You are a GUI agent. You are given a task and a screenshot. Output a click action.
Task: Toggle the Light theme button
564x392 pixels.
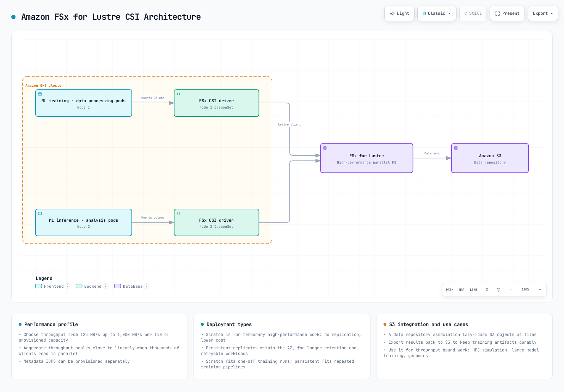tap(399, 13)
